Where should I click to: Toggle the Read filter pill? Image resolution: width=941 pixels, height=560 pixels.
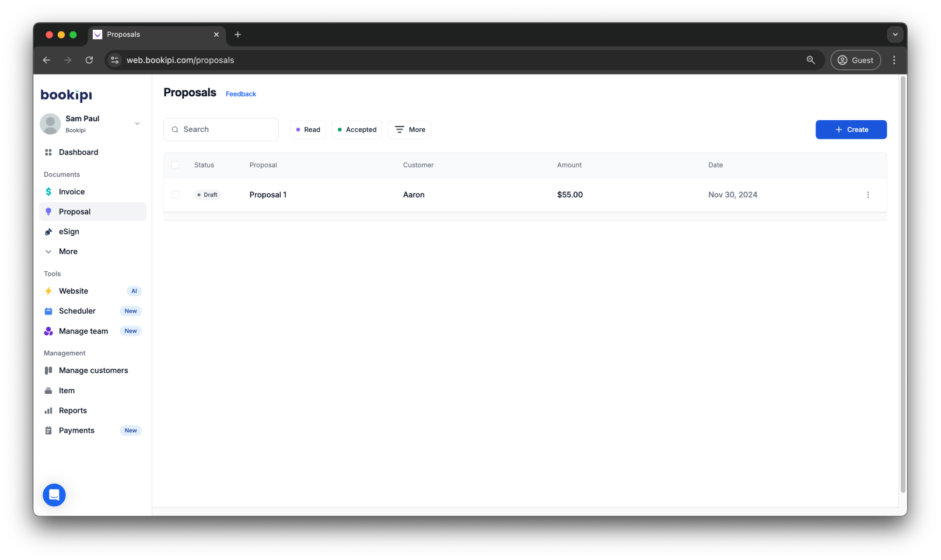click(307, 129)
